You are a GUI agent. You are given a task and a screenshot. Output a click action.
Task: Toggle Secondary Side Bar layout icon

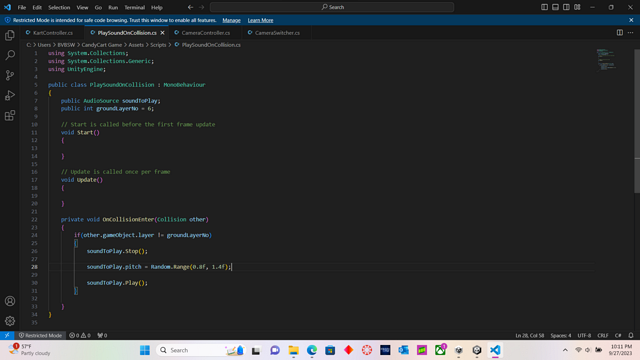(566, 7)
